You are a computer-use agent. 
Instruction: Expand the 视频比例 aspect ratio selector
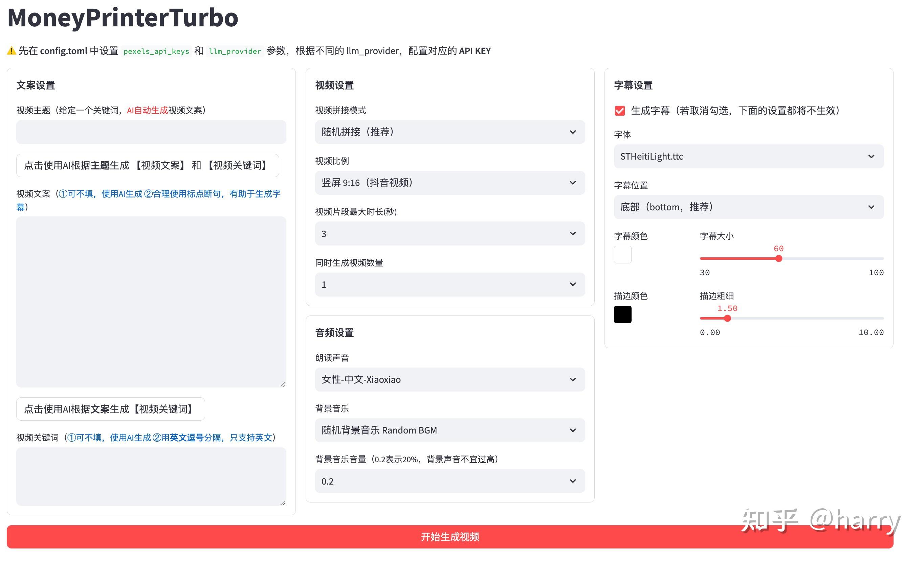pos(449,183)
